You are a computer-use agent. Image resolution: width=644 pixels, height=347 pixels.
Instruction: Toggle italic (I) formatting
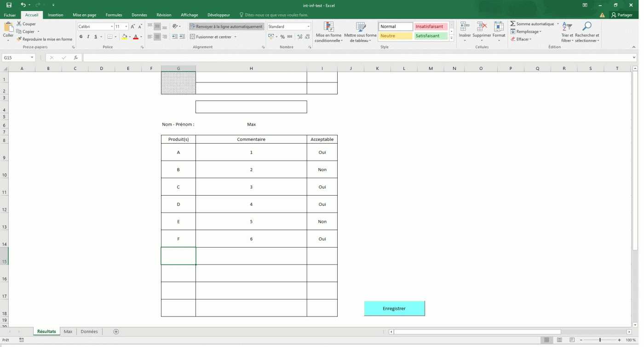[x=88, y=37]
